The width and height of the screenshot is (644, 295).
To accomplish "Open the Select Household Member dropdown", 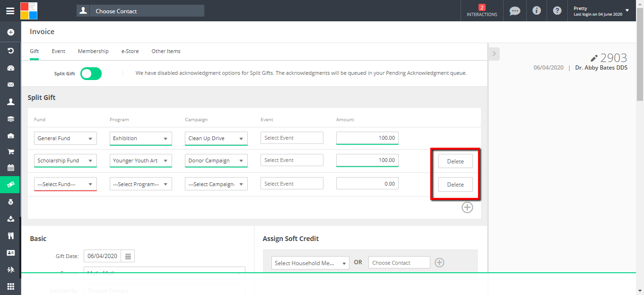I will click(x=310, y=263).
